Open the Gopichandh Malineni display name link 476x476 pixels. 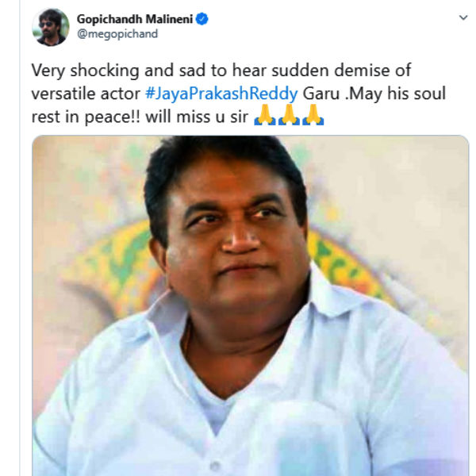[x=135, y=19]
